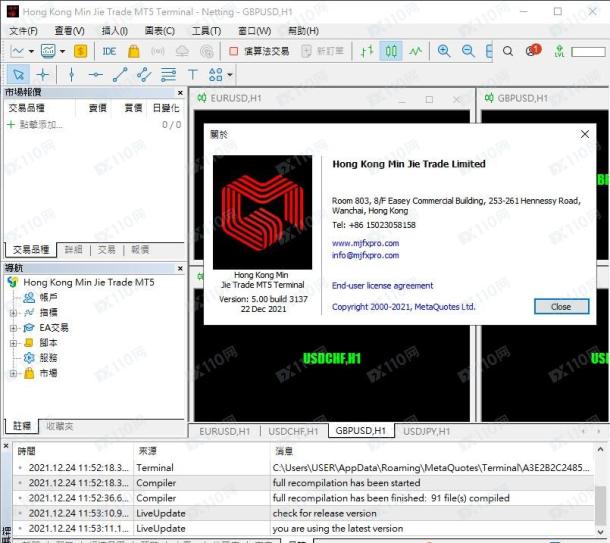Open dropdown arrow next to profiles icon
This screenshot has width=610, height=543.
(x=62, y=51)
